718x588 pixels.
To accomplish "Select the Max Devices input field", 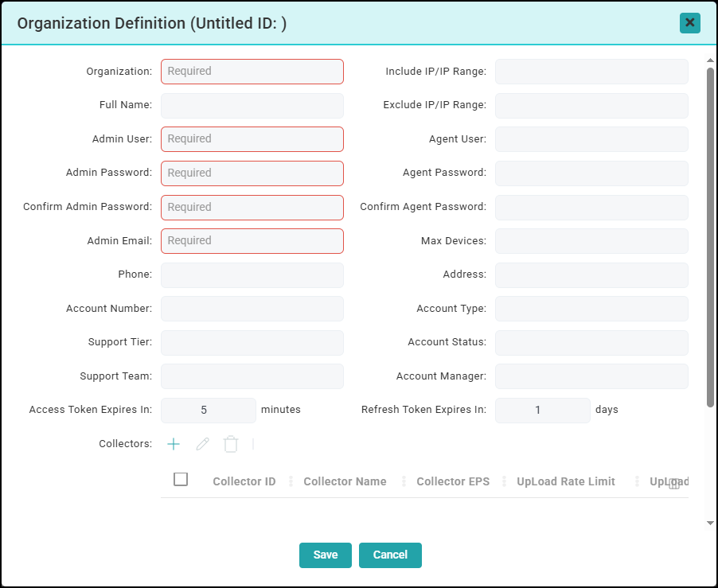I will pos(591,241).
